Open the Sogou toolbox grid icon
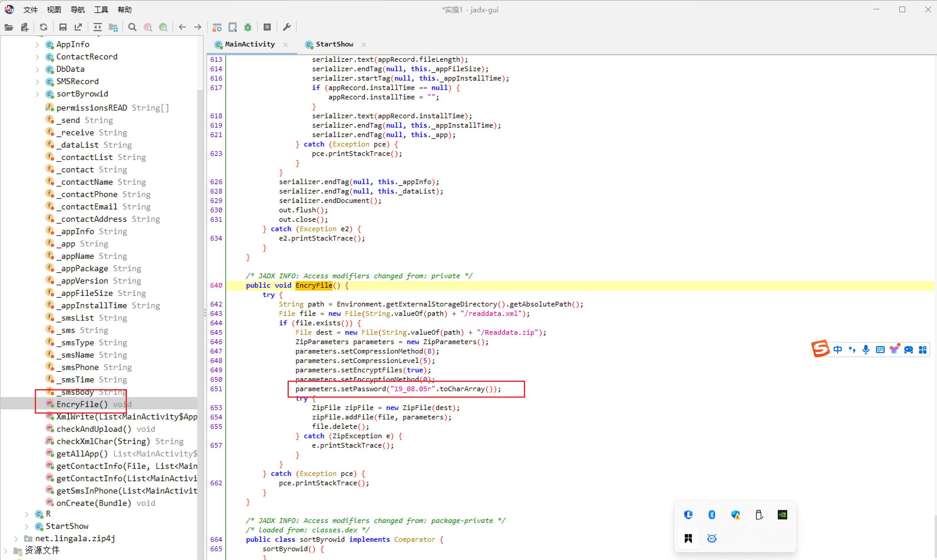The height and width of the screenshot is (560, 937). click(x=923, y=350)
